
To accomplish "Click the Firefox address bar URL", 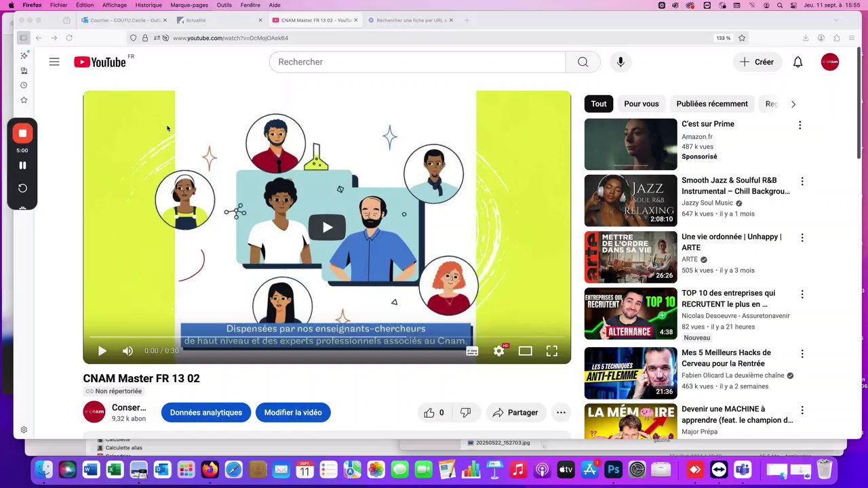I will 231,38.
